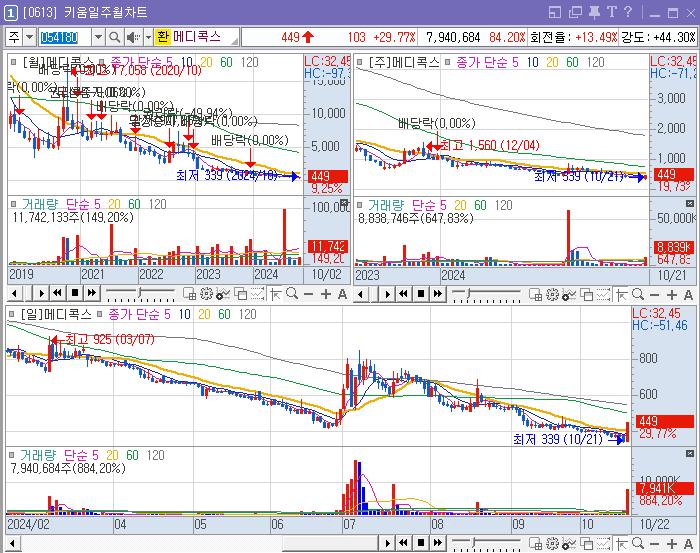Close the monthly volume pane with its X

click(x=344, y=203)
